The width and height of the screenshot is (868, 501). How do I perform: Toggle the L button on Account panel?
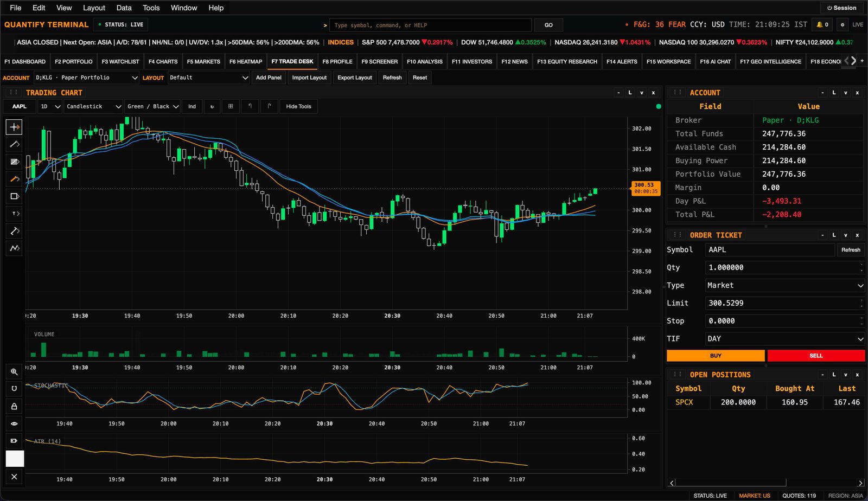point(834,93)
